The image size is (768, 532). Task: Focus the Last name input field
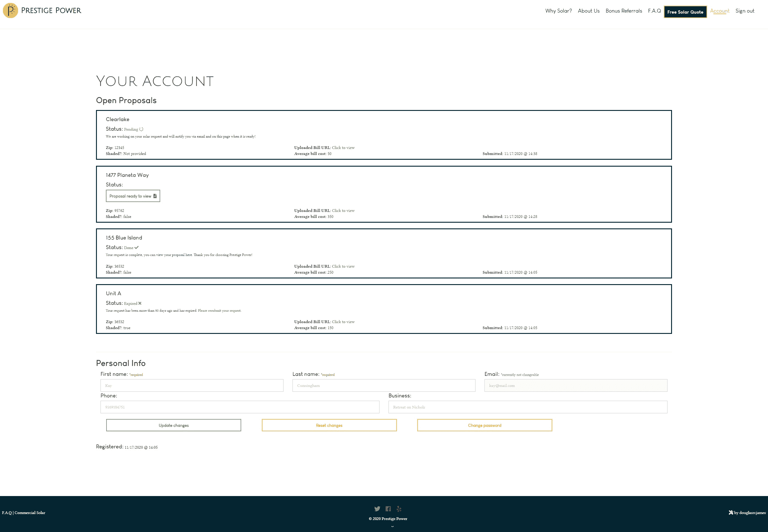pos(384,385)
